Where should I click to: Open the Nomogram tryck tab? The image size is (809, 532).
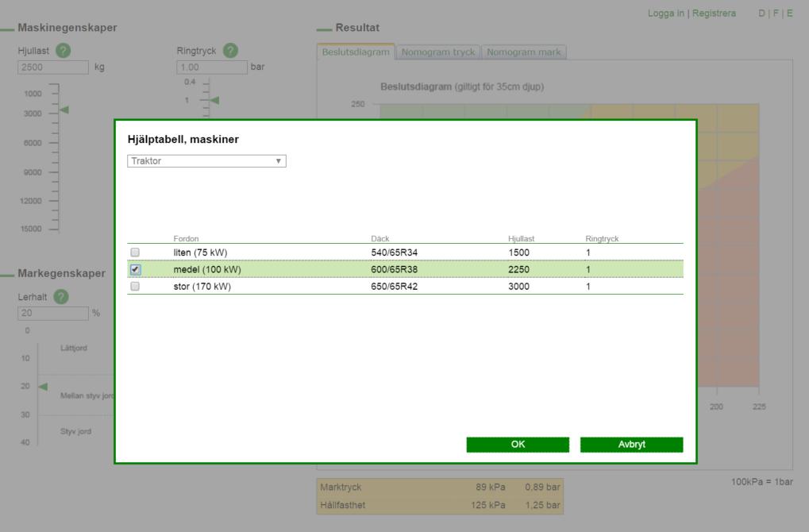pyautogui.click(x=438, y=52)
